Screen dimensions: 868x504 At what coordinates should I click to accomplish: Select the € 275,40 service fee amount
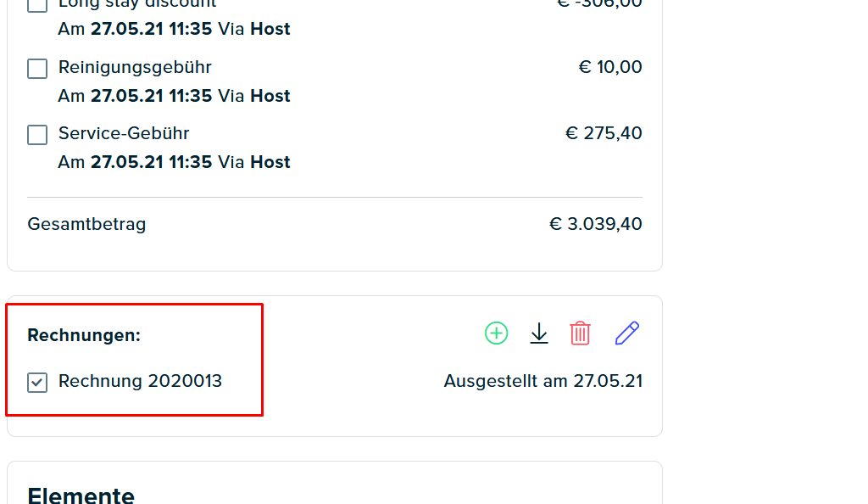tap(604, 133)
